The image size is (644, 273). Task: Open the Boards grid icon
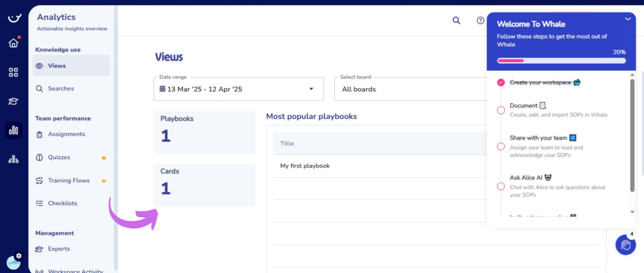coord(14,73)
